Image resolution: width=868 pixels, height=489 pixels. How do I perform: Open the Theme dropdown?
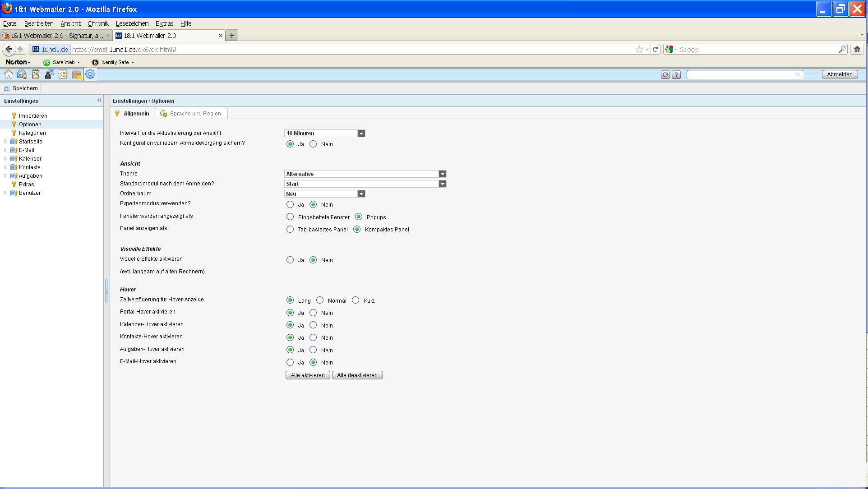click(x=442, y=174)
